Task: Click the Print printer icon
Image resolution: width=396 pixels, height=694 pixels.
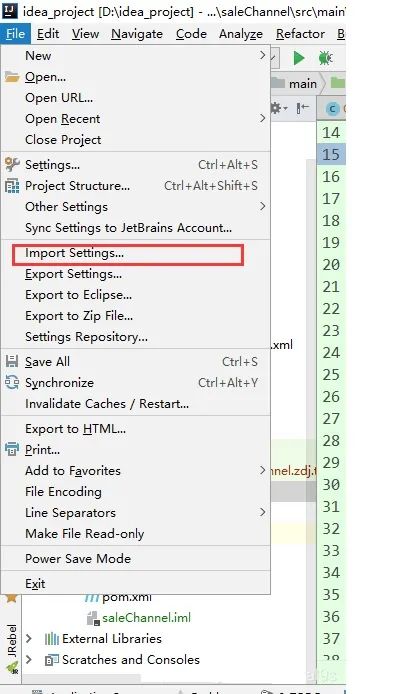Action: (x=12, y=450)
